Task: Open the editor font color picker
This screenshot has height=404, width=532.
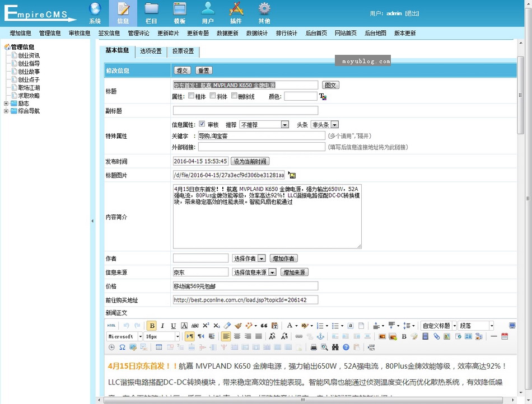Action: (x=291, y=326)
